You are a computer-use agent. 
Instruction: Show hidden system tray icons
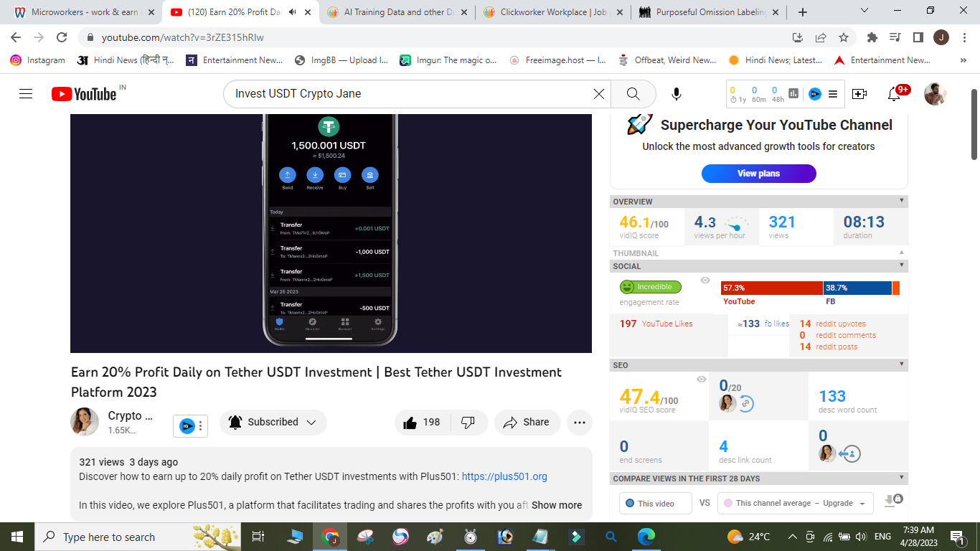tap(792, 537)
